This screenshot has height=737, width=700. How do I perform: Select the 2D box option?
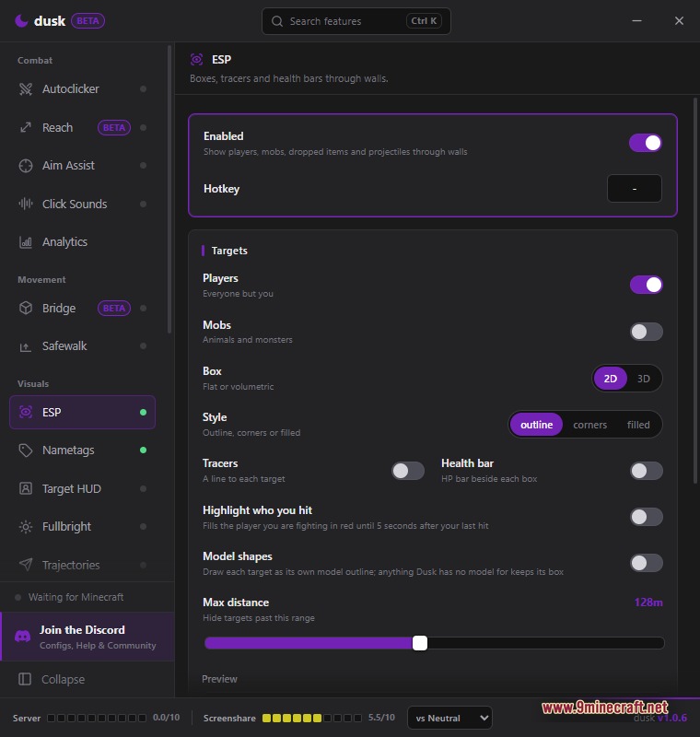611,379
